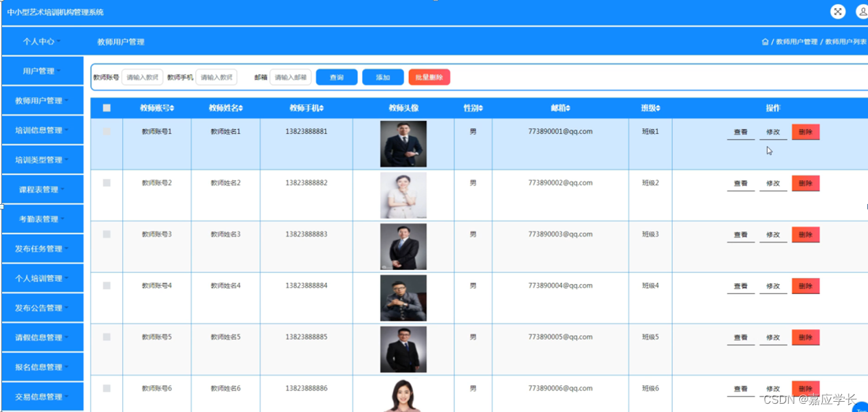The width and height of the screenshot is (868, 412).
Task: Expand the 课程表管理 sidebar menu
Action: point(43,189)
